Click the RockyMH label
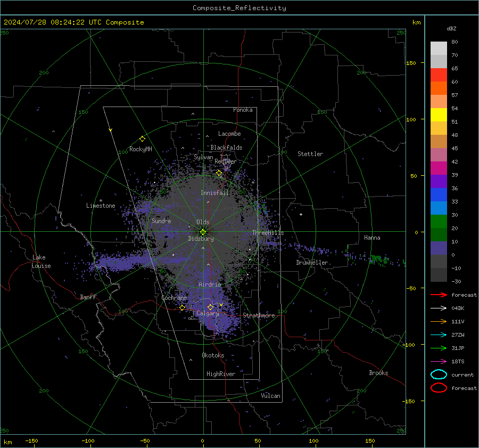Screen dimensions: 479x448 pos(141,149)
